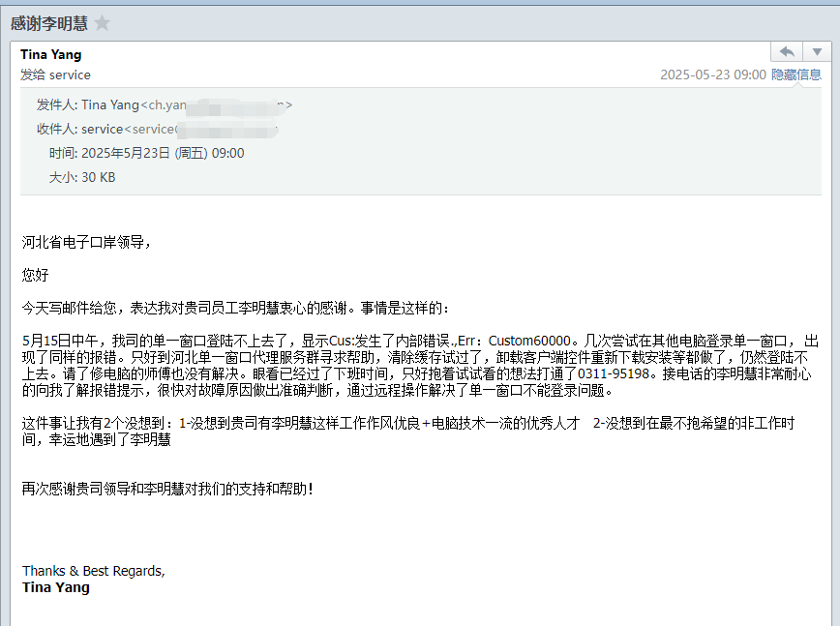The height and width of the screenshot is (626, 840).
Task: Click sender name Tina Yang in the header
Action: point(51,54)
